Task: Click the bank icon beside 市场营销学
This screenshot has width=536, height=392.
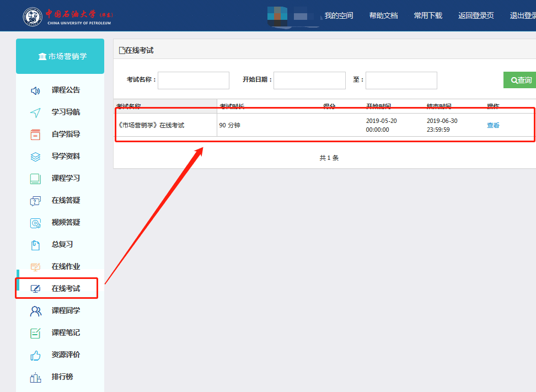Action: [x=42, y=56]
